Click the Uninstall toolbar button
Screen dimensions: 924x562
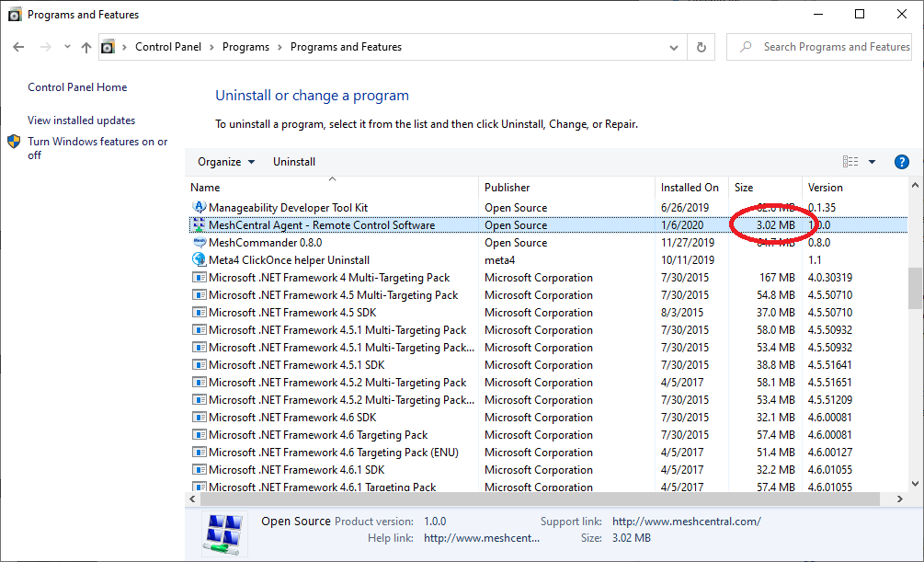coord(294,162)
